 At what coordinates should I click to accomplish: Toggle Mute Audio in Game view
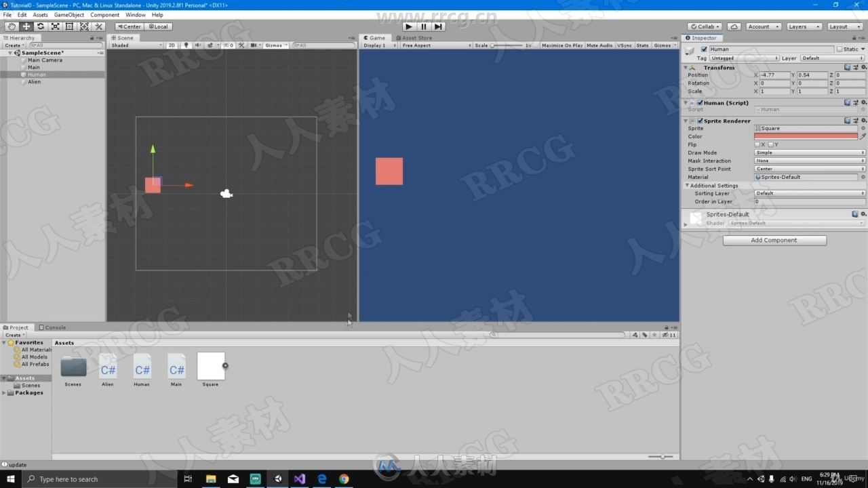tap(599, 45)
